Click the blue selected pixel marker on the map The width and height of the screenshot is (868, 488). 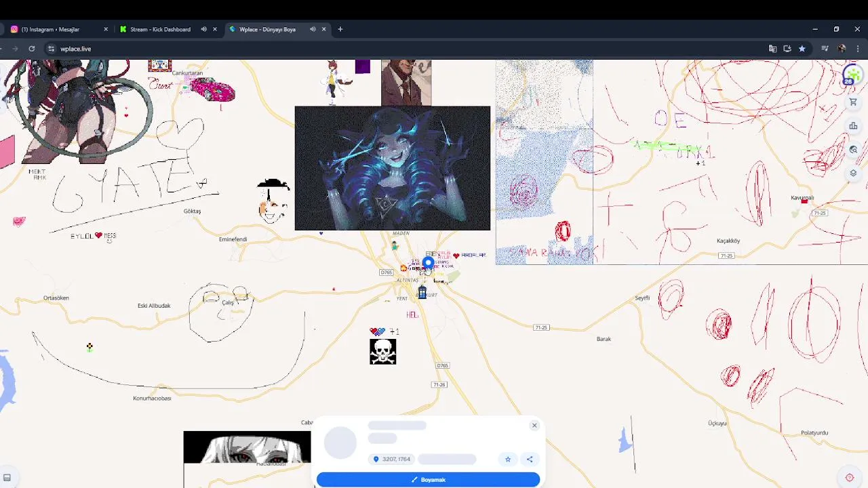(428, 262)
